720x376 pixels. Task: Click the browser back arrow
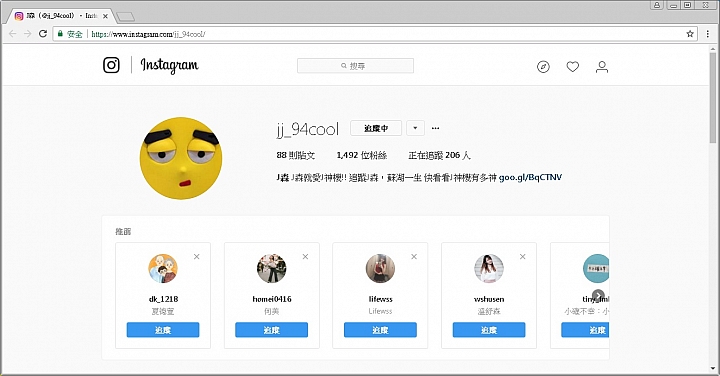coord(12,34)
